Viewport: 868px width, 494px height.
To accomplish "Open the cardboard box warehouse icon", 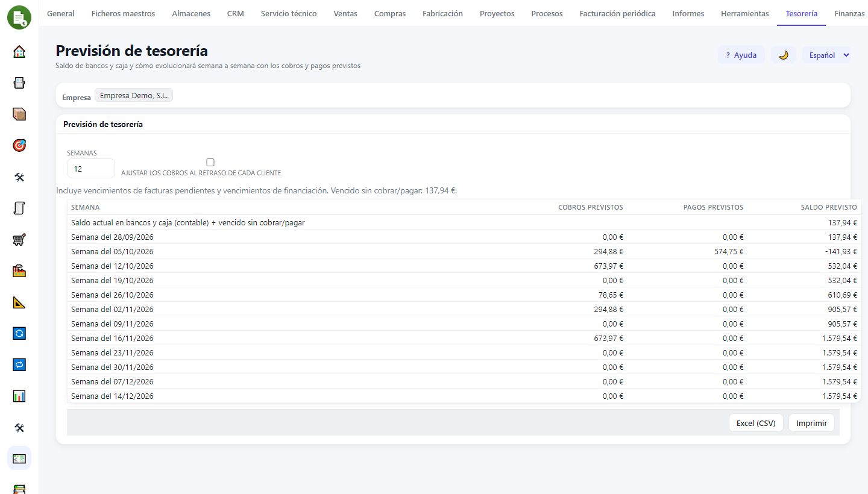I will (19, 114).
